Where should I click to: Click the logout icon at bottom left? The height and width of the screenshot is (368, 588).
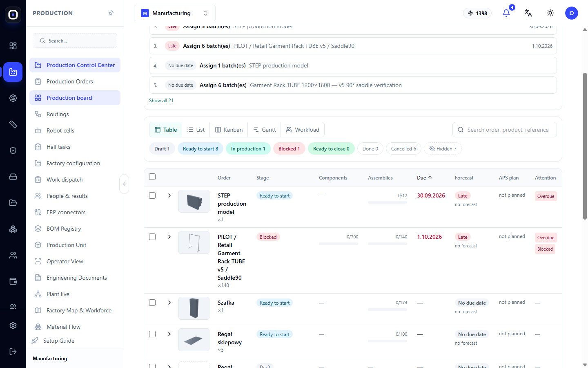[13, 352]
